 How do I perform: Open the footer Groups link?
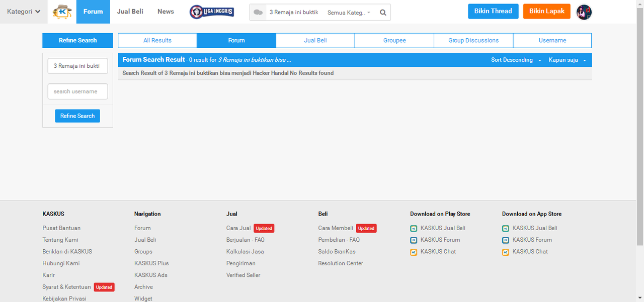[x=143, y=252]
